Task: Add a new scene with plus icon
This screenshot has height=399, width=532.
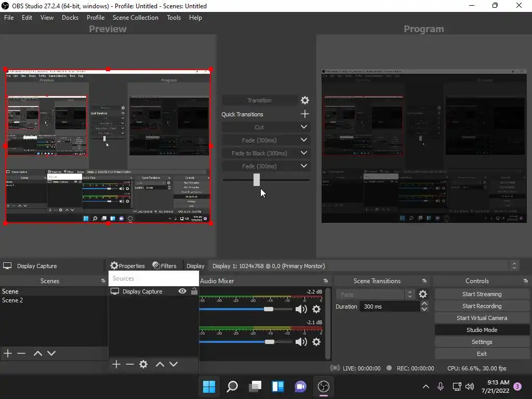Action: coord(8,353)
